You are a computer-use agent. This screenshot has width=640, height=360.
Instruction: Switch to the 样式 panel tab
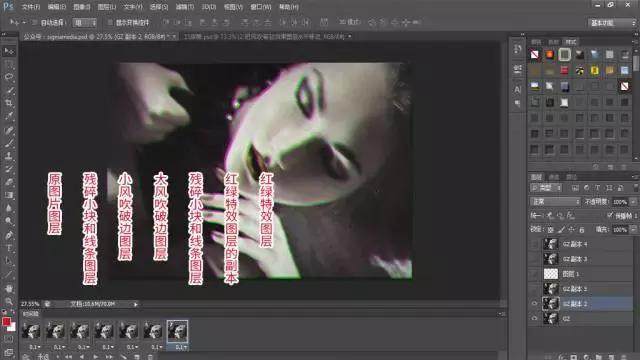point(571,42)
